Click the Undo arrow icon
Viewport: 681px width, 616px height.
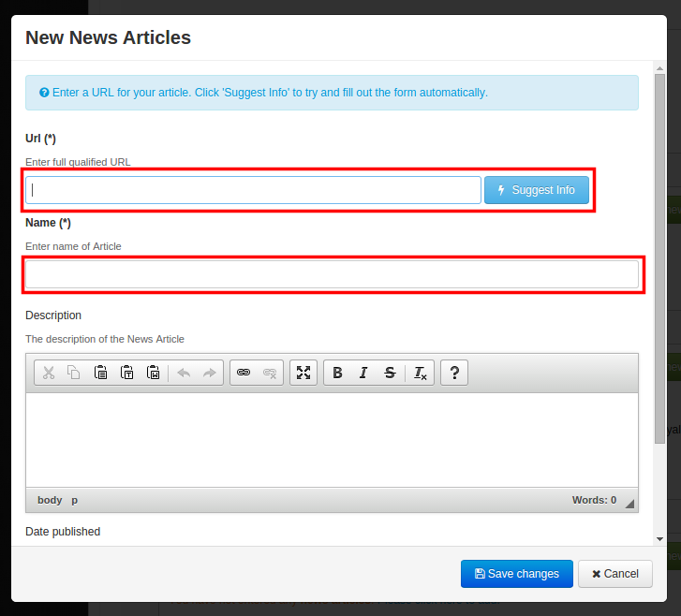184,373
